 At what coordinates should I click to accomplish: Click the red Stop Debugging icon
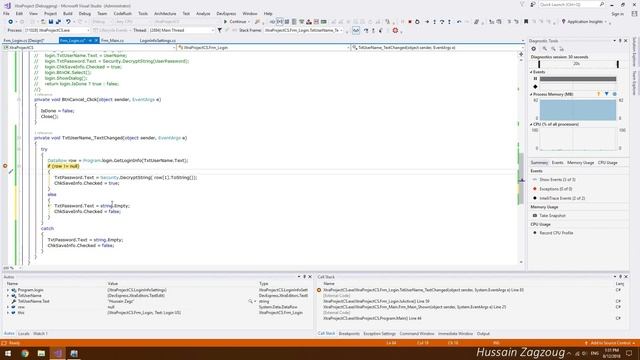point(410,22)
